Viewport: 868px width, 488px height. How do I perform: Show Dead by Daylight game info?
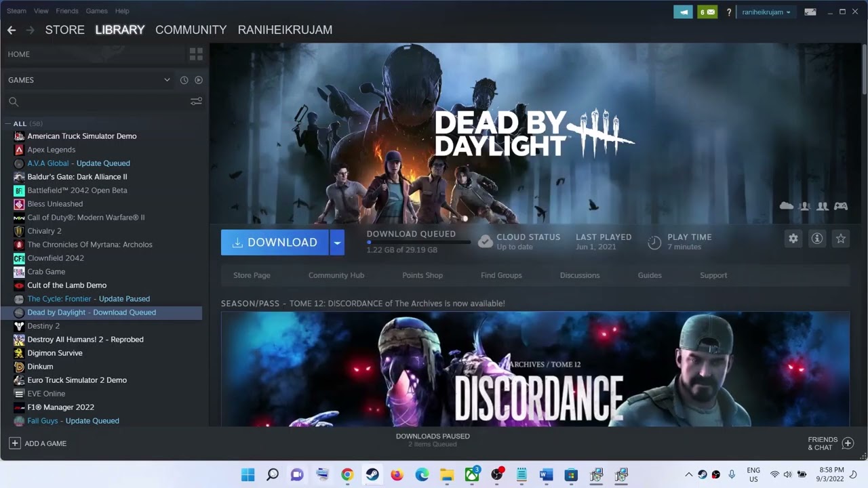[817, 239]
